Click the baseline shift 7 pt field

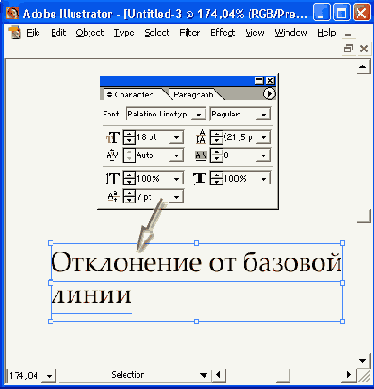153,197
